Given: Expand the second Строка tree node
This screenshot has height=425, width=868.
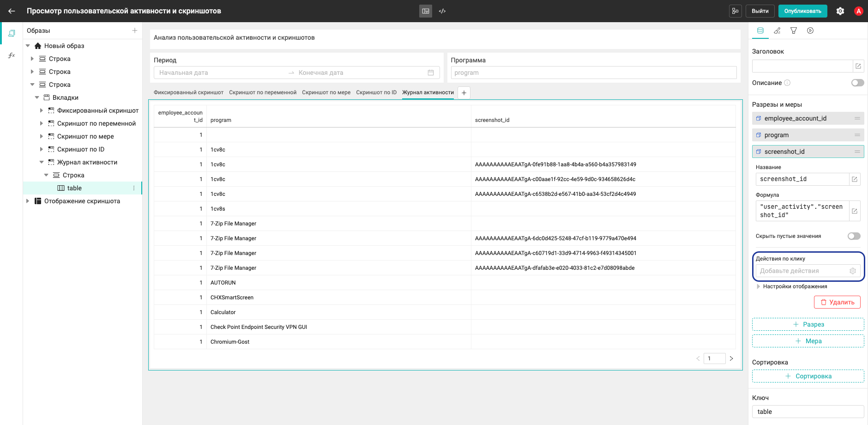Looking at the screenshot, I should (x=32, y=72).
